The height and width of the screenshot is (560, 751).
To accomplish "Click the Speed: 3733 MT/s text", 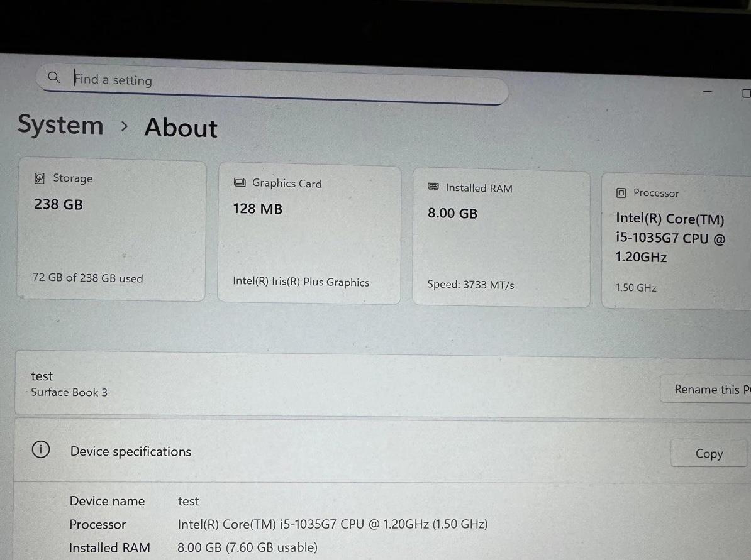I will point(471,285).
